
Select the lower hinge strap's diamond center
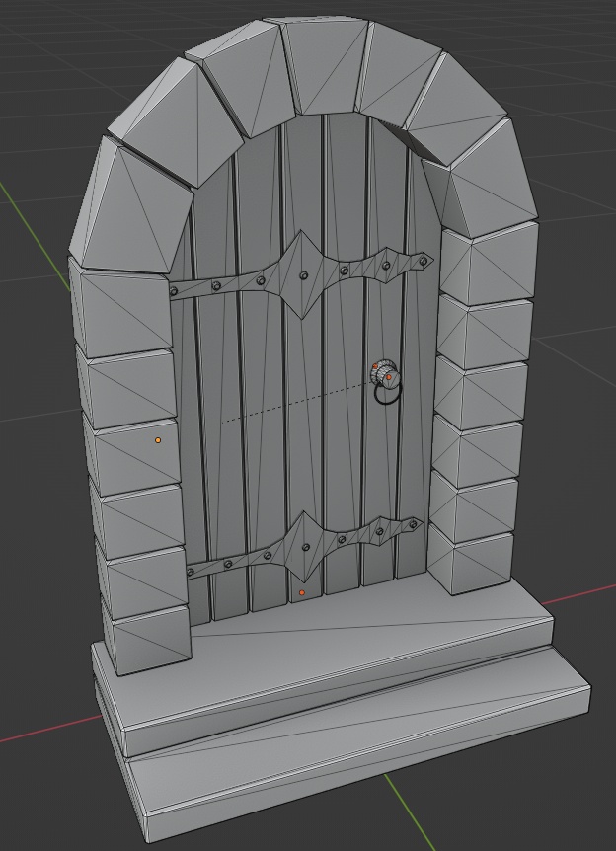(x=304, y=548)
